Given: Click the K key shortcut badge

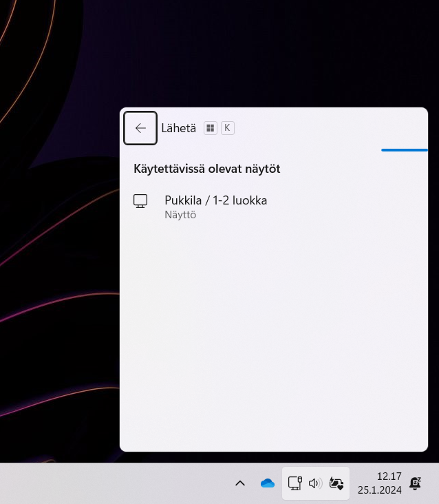Looking at the screenshot, I should [227, 128].
